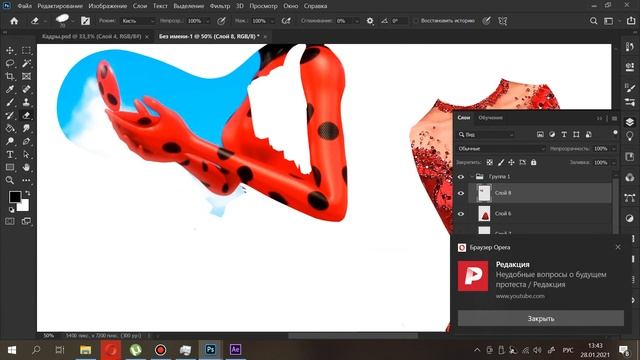This screenshot has width=640, height=360.
Task: Toggle visibility of Группа 1
Action: 461,177
